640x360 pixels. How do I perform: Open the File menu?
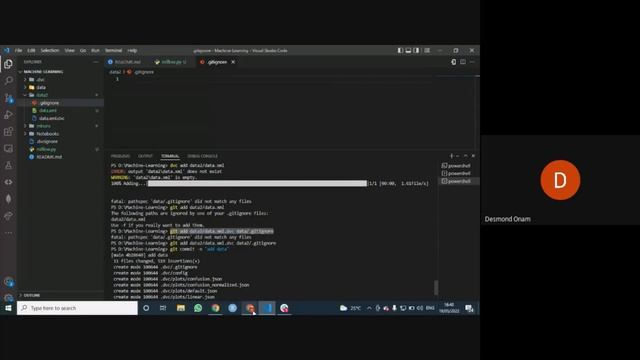(18, 51)
